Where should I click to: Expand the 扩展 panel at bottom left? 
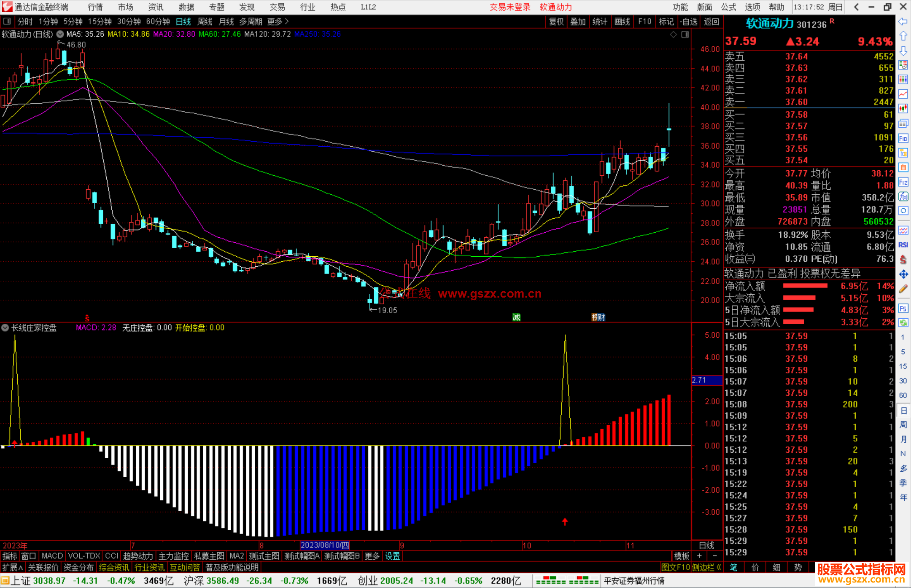pos(12,567)
